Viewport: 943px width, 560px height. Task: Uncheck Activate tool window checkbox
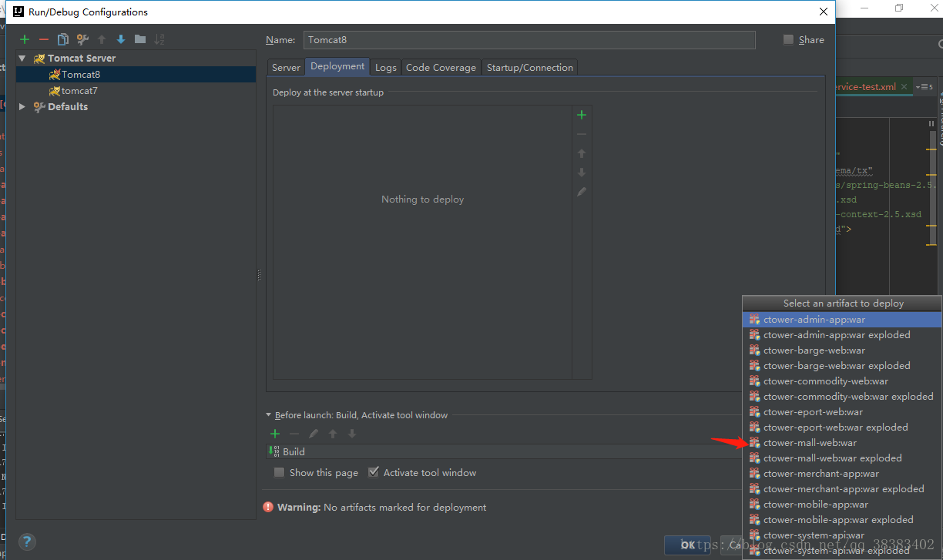pos(374,472)
